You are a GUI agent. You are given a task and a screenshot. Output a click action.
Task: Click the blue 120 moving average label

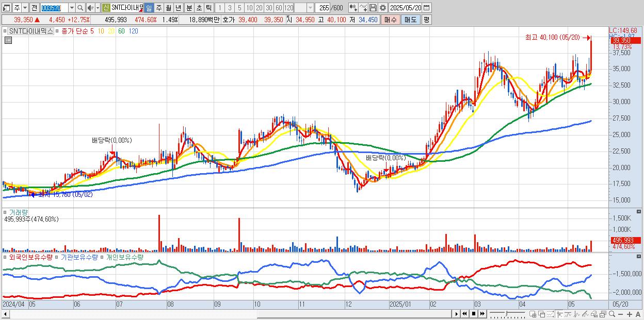tap(133, 31)
